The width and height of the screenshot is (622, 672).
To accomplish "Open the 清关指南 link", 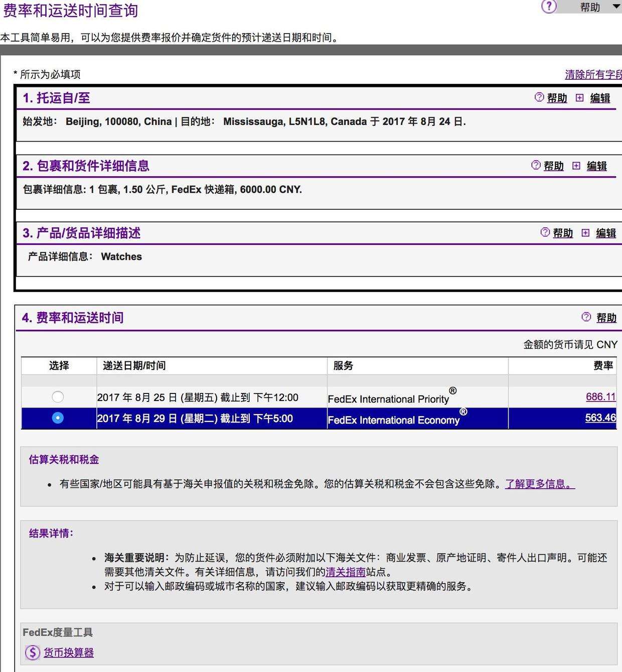I will pos(346,572).
